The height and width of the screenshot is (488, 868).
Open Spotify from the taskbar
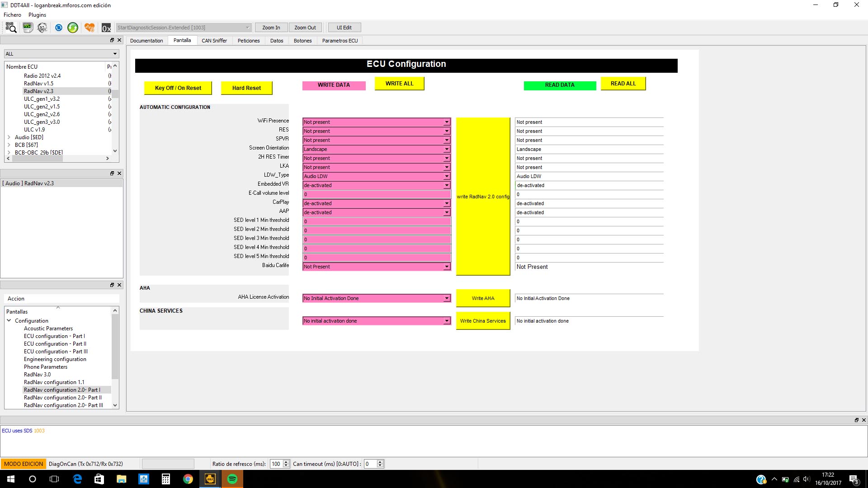pyautogui.click(x=232, y=479)
